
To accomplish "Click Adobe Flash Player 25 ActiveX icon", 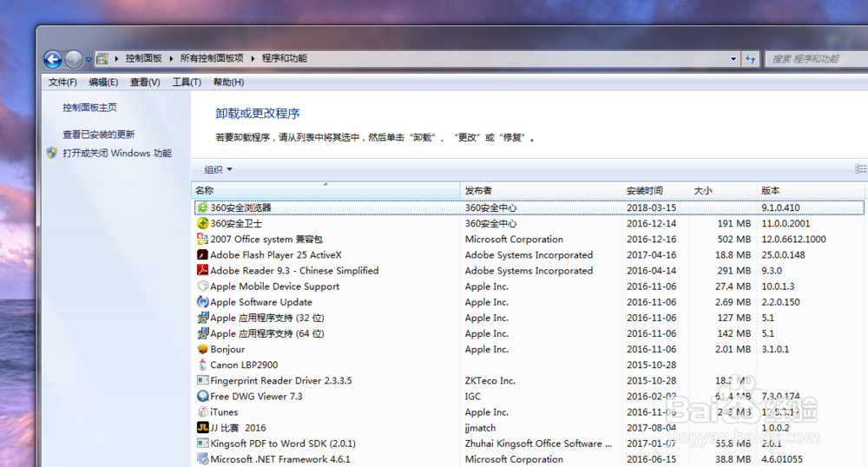I will (202, 254).
